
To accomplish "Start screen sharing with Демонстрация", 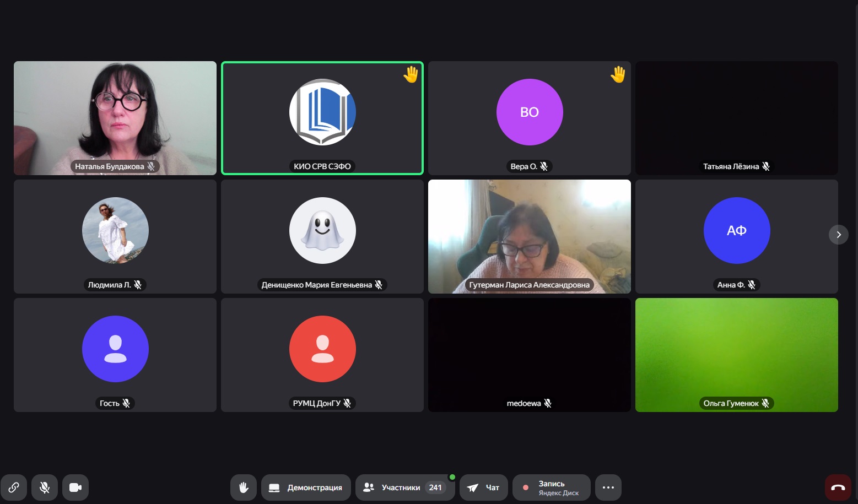I will tap(306, 487).
